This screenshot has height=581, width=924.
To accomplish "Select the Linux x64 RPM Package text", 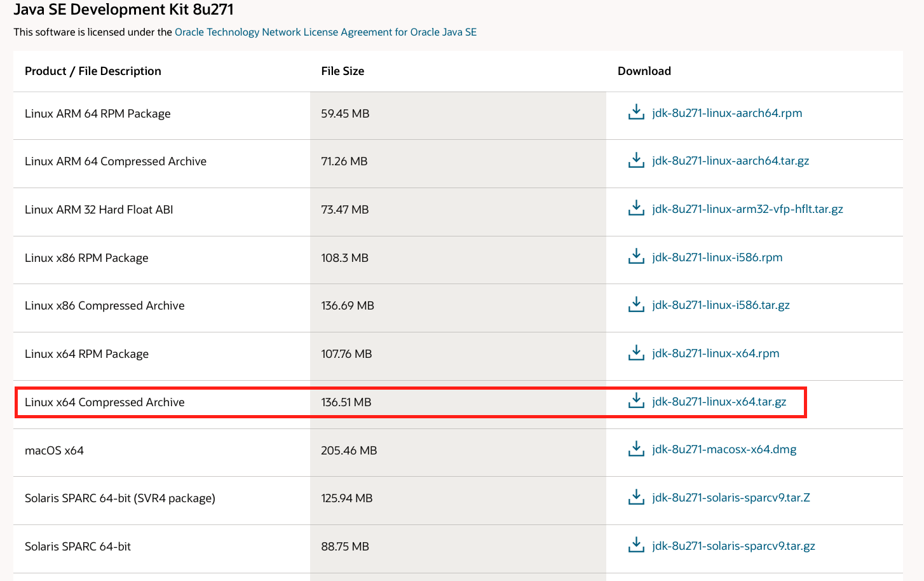I will (86, 354).
